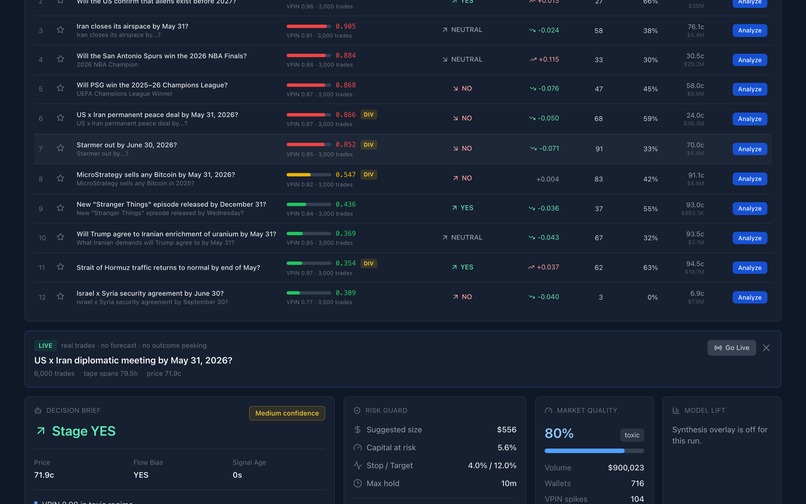Close the US x Iran diplomatic meeting panel

click(766, 348)
